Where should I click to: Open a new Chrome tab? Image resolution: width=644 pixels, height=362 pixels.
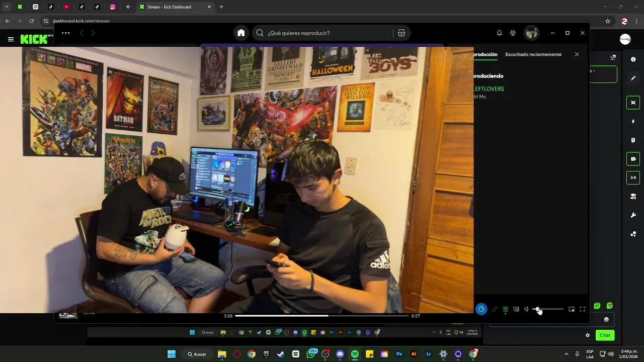click(221, 7)
